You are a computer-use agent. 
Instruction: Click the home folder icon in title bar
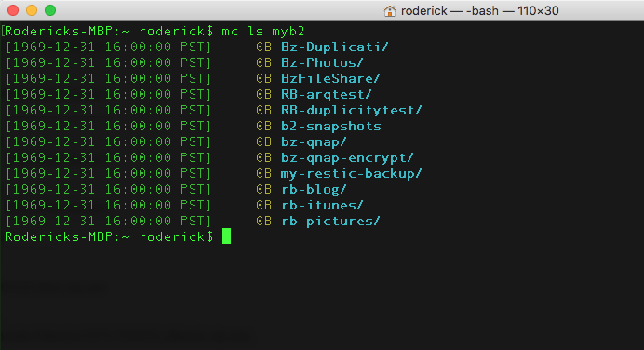pos(389,10)
